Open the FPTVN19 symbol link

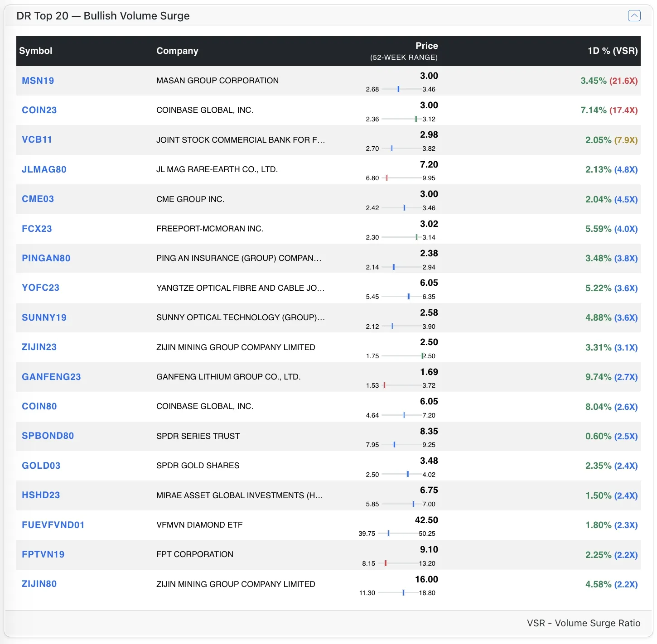pos(43,554)
